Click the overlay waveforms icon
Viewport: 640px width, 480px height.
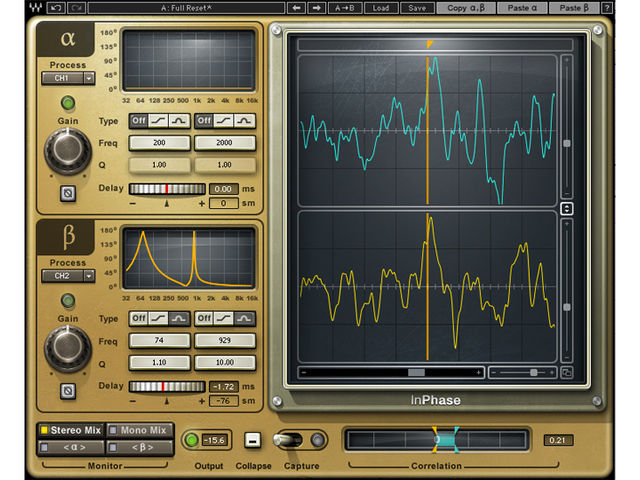tap(567, 372)
